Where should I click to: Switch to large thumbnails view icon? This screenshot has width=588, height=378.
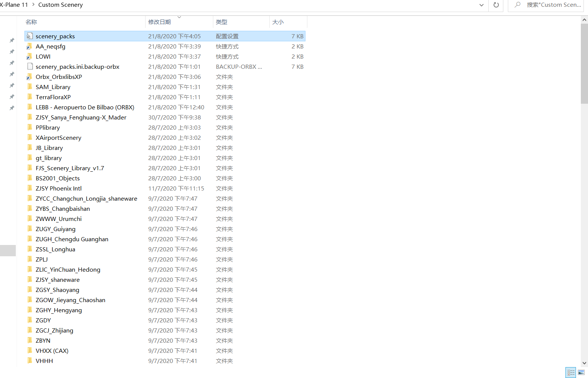pos(581,372)
